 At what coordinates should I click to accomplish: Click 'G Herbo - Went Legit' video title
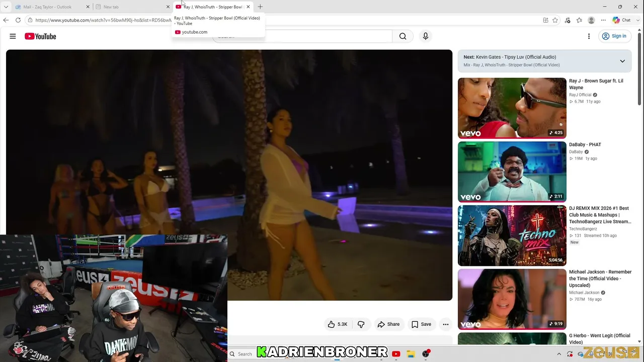(599, 339)
